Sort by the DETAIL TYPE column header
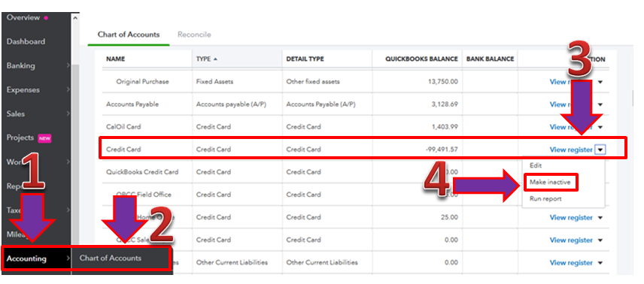The width and height of the screenshot is (644, 284). point(305,59)
